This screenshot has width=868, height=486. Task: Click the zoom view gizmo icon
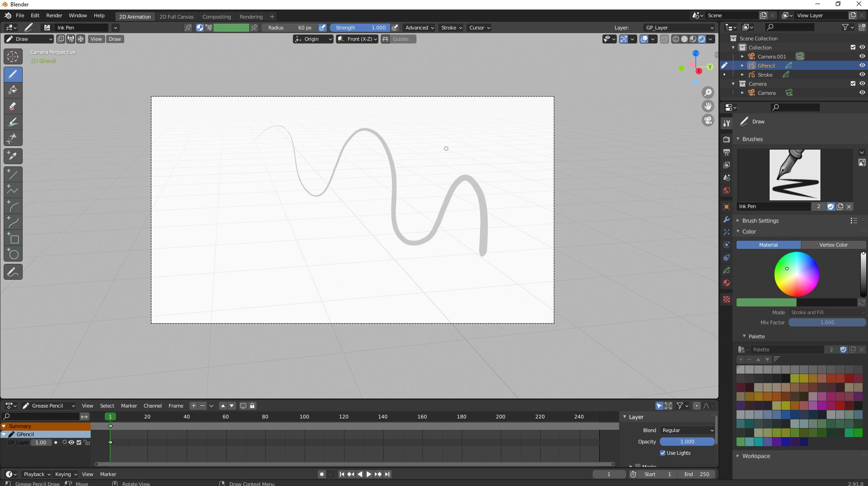coord(708,92)
